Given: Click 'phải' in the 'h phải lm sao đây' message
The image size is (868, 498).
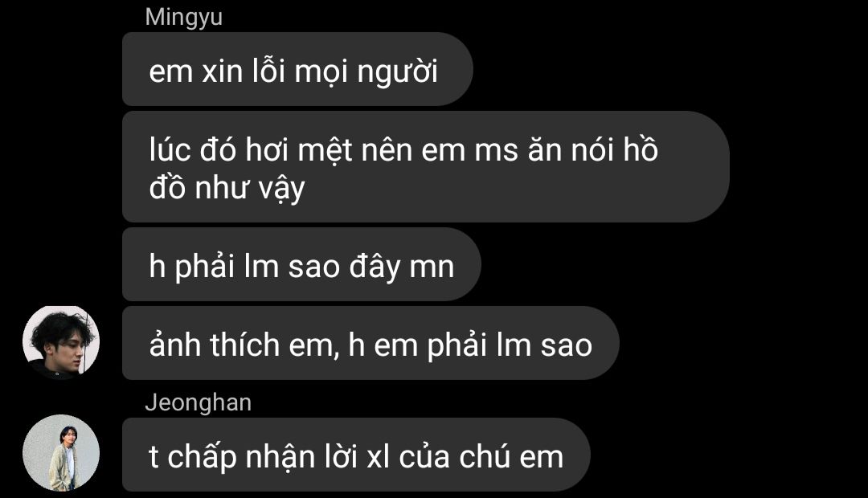Looking at the screenshot, I should tap(205, 267).
